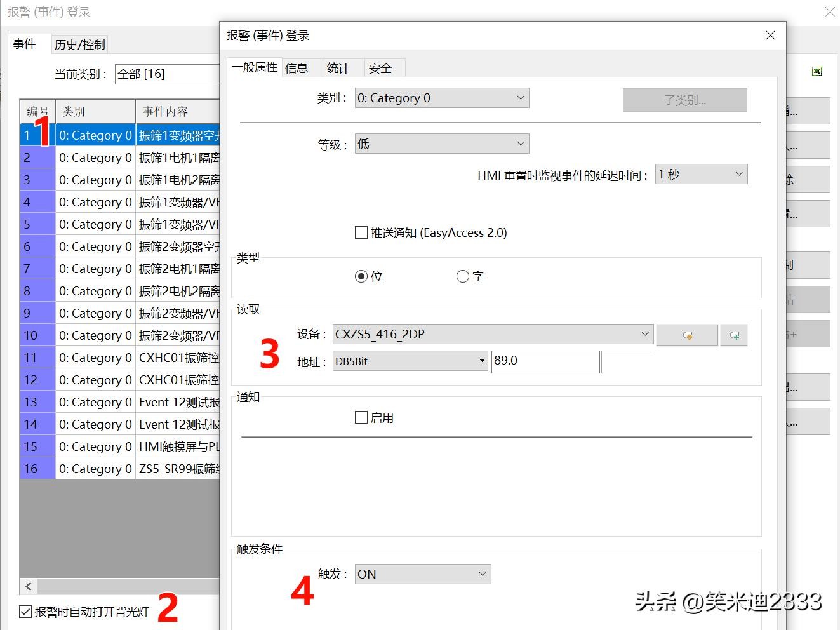Screen dimensions: 840x630
Task: Open the device tag settings icon button
Action: 687,335
